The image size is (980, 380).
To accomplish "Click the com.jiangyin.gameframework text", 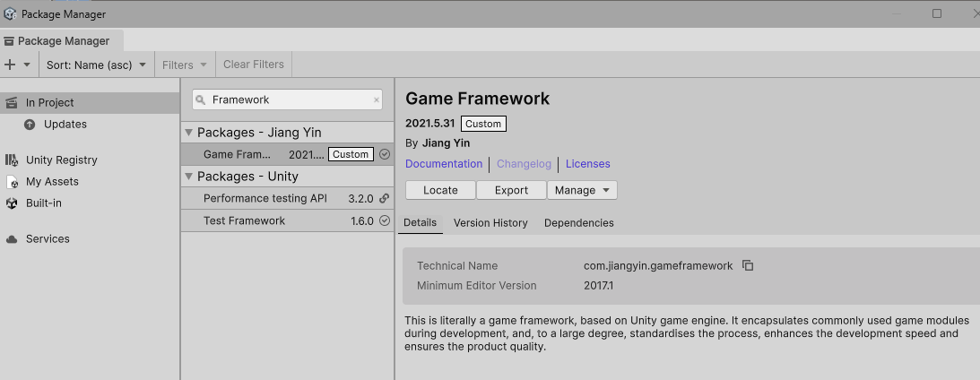I will [x=658, y=265].
